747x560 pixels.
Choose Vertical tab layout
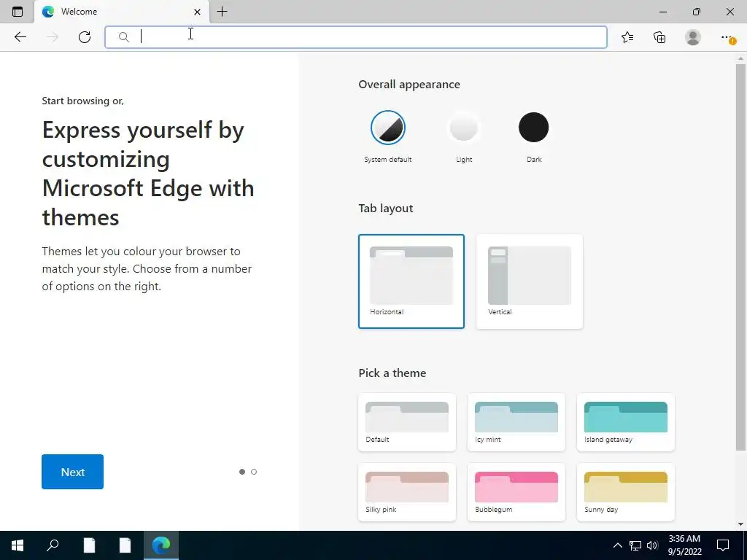[530, 281]
